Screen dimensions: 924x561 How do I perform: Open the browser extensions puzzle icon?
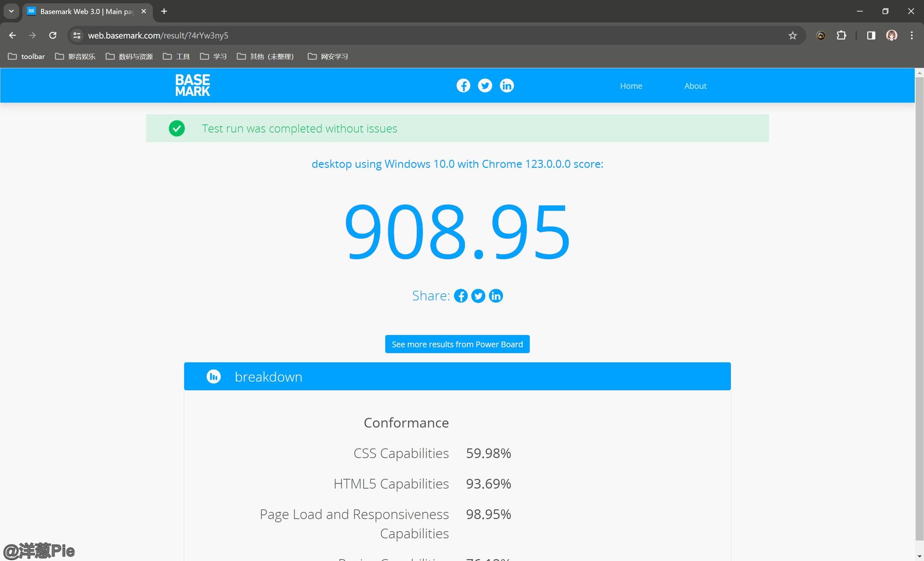pos(841,36)
